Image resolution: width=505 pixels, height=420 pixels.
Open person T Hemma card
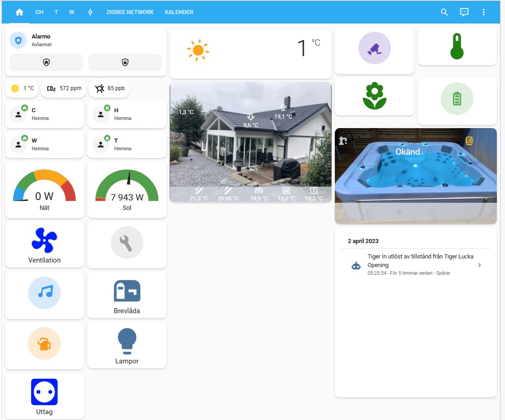[127, 145]
